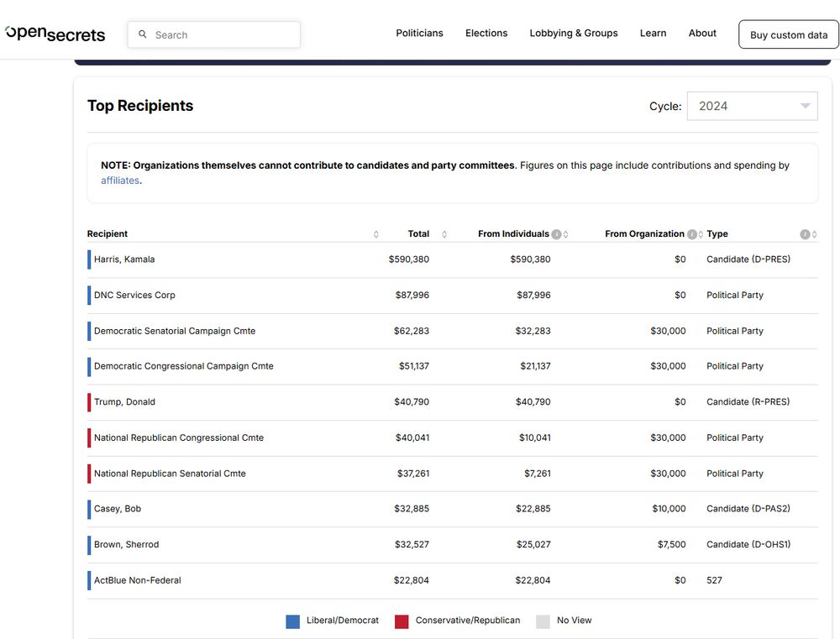Click the No View legend label

[x=575, y=621]
